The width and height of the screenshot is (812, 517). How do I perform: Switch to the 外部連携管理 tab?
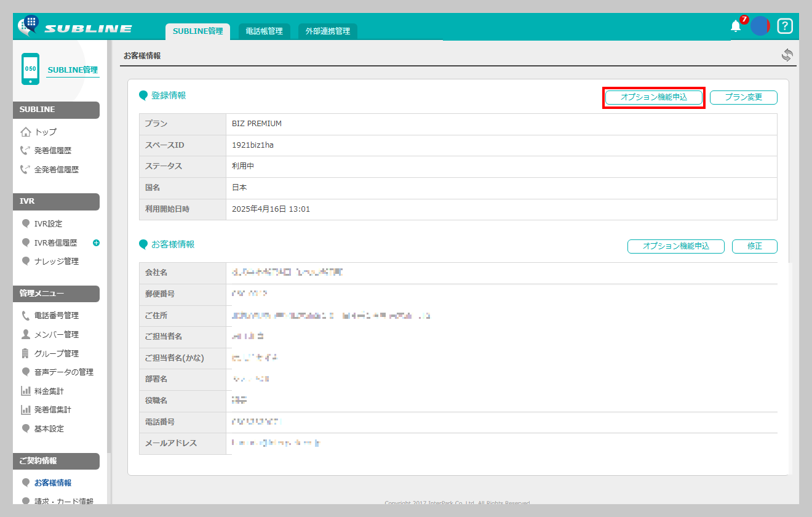tap(327, 31)
